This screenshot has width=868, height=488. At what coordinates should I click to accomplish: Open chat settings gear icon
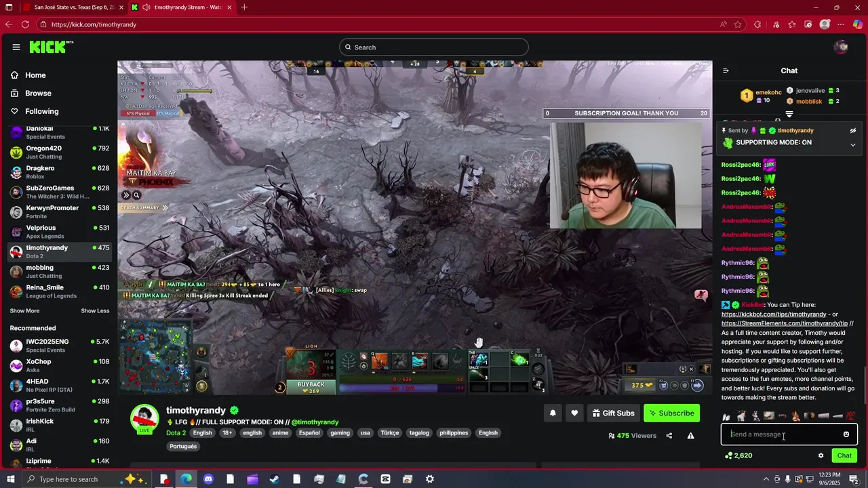821,455
